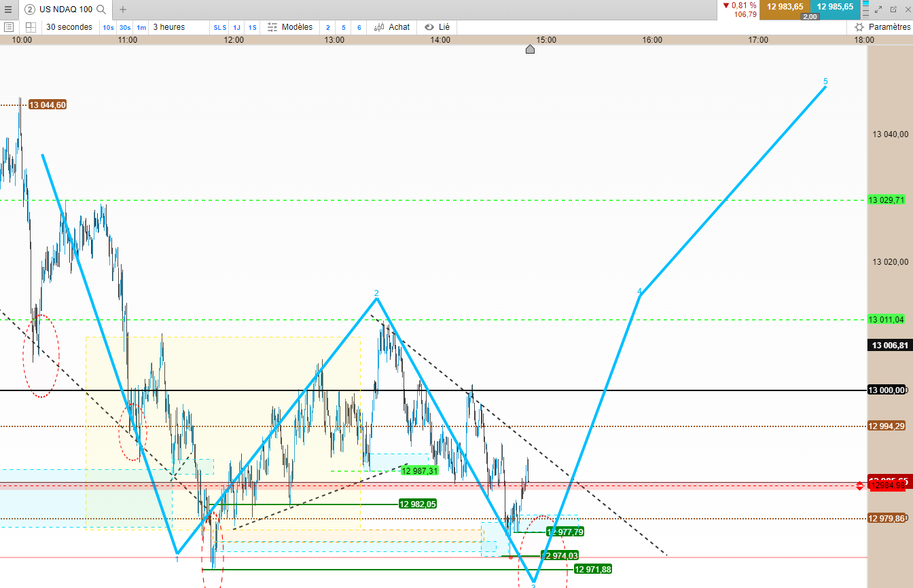Click the time axis arrow marker
This screenshot has width=913, height=588.
pyautogui.click(x=531, y=49)
